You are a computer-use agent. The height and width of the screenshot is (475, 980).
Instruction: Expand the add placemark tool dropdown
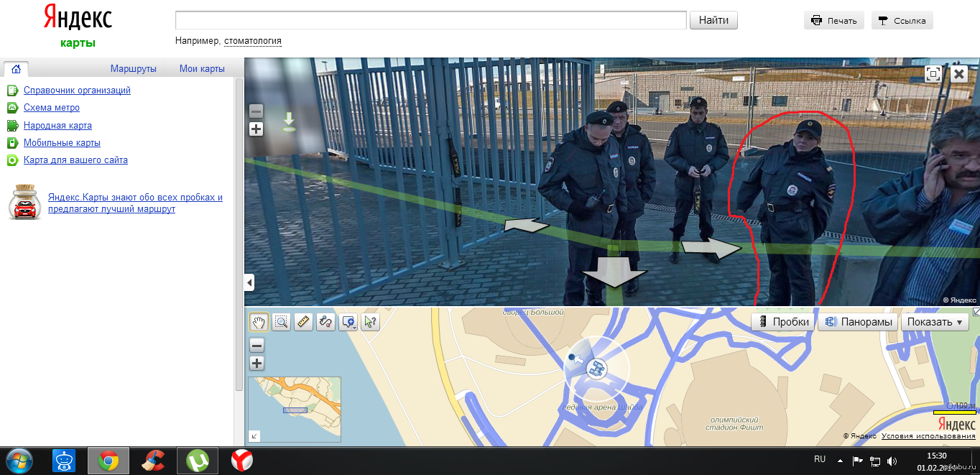[355, 327]
